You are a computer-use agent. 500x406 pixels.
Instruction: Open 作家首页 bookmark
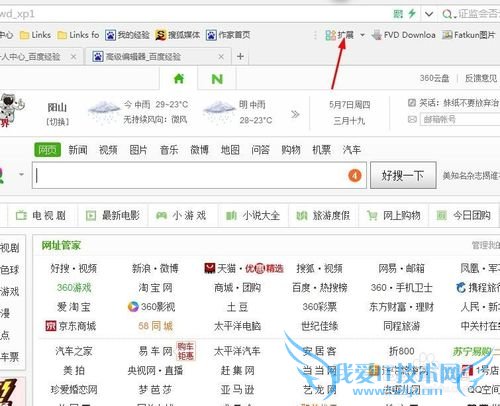pos(228,35)
